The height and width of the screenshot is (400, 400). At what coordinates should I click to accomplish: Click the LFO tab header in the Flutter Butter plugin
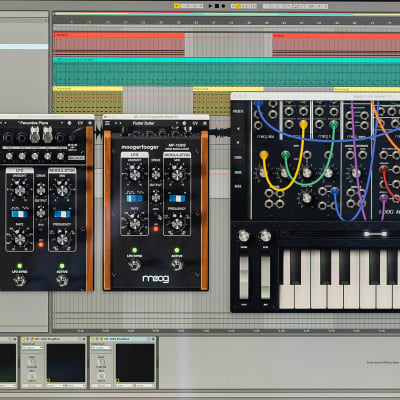pyautogui.click(x=134, y=155)
